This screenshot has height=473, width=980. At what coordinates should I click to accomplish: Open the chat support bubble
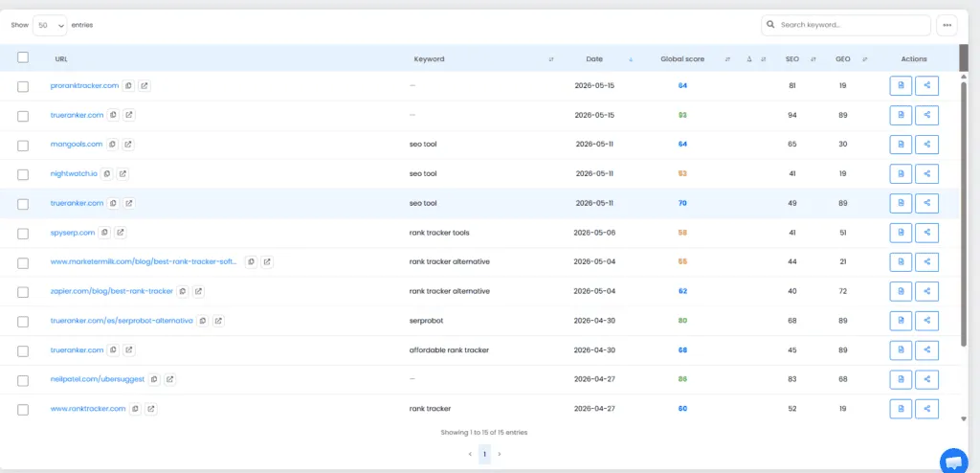coord(953,462)
